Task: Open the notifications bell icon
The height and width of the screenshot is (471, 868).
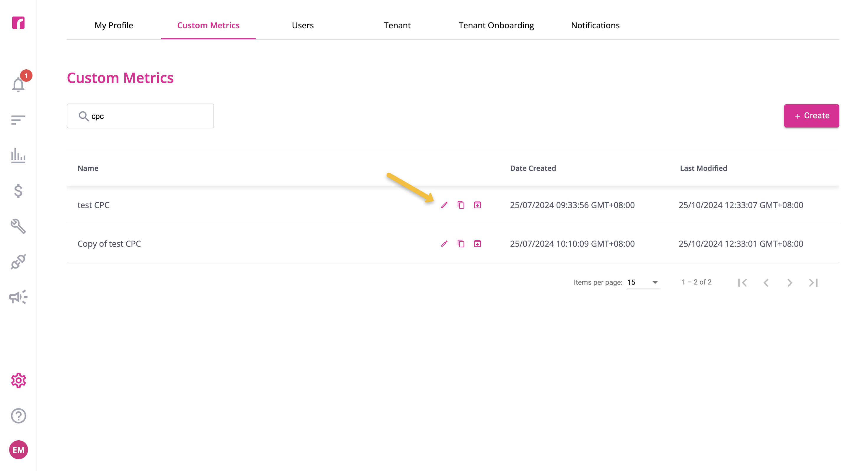Action: pyautogui.click(x=18, y=85)
